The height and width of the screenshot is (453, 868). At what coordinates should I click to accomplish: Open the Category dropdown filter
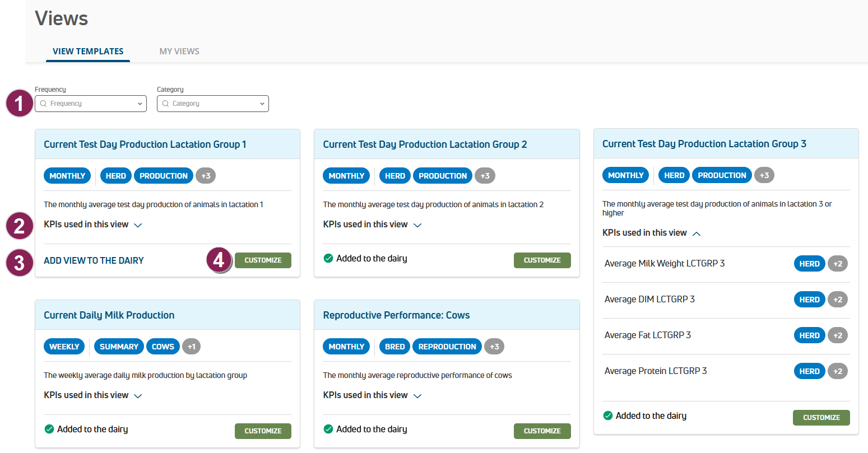213,104
